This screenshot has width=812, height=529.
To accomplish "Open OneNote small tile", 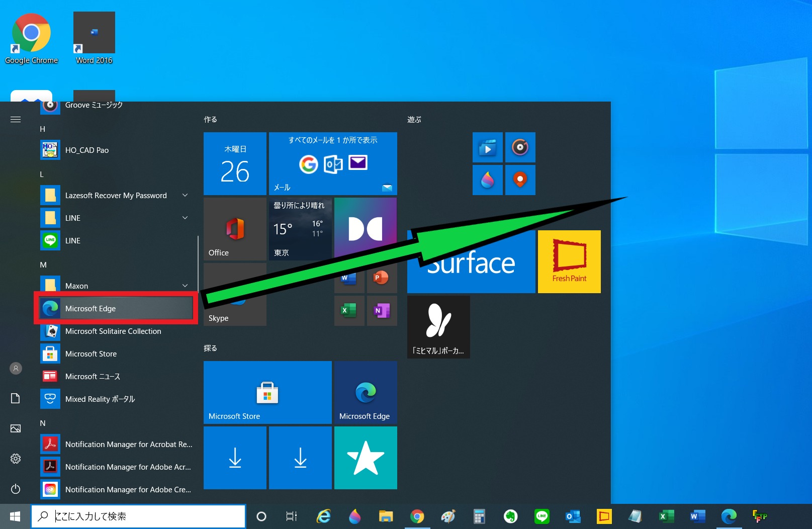I will (382, 310).
